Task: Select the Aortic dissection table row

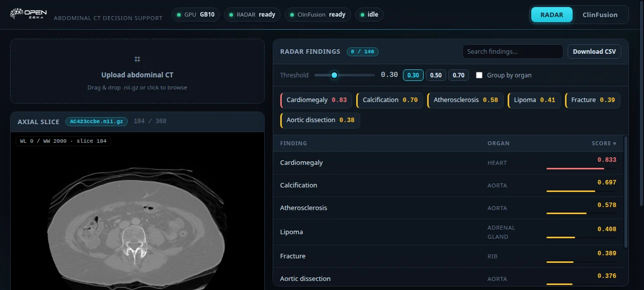Action: [448, 277]
